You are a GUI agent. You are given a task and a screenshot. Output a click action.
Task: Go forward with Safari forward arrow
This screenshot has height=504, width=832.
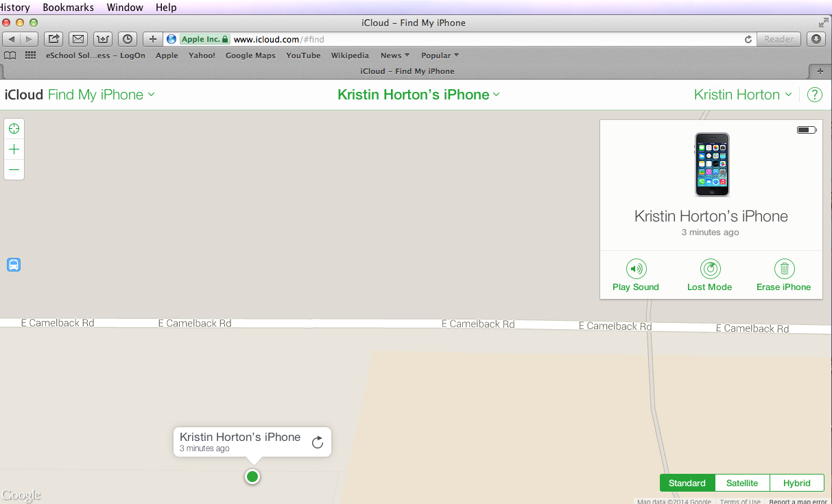click(x=29, y=39)
